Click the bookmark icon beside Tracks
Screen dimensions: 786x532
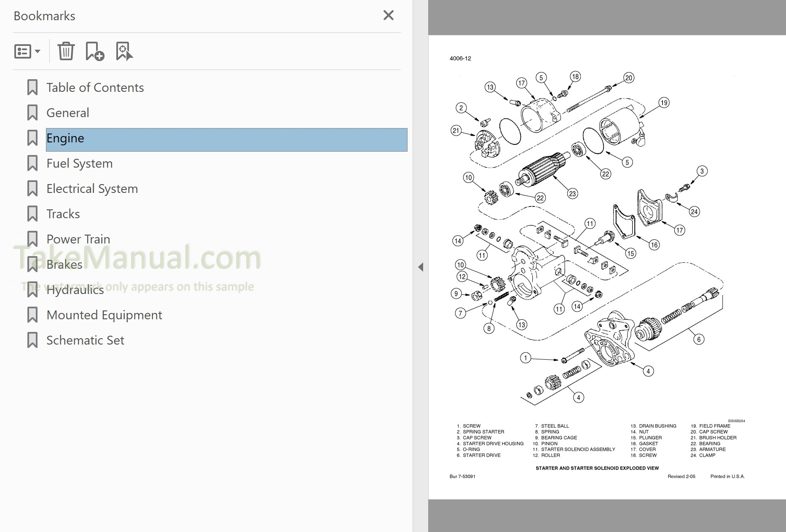coord(32,214)
